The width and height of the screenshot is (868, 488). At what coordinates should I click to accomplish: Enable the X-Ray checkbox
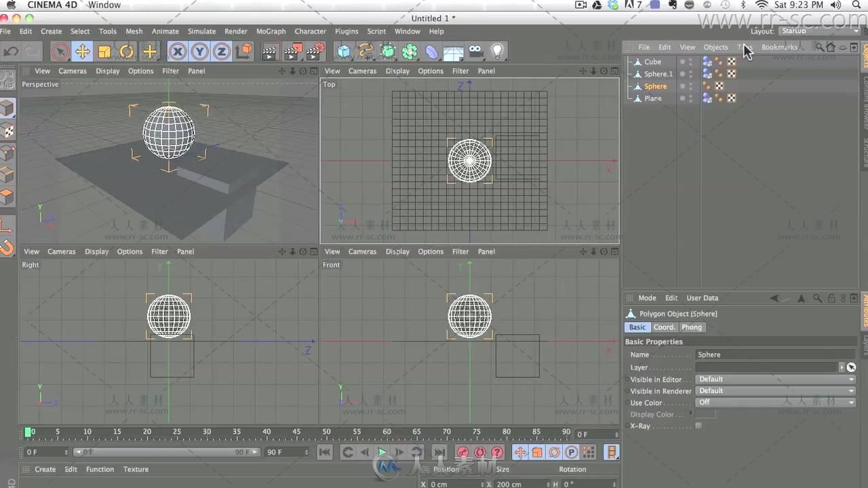698,426
